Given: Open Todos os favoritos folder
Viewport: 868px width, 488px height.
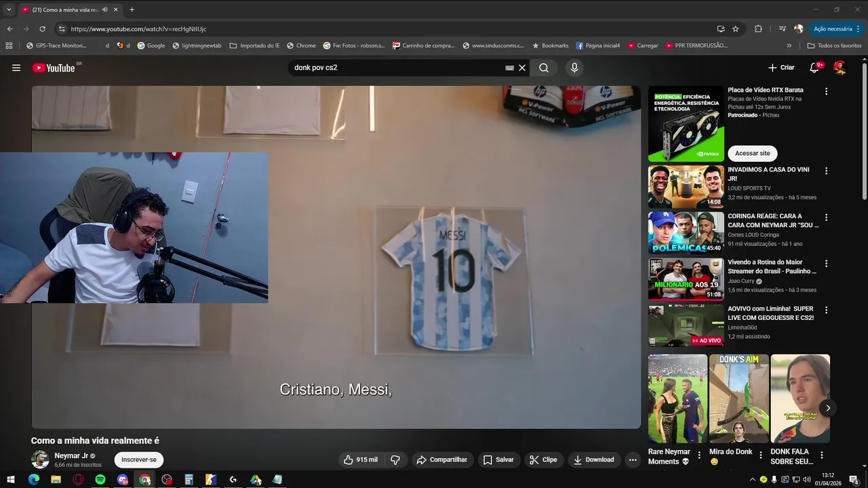Looking at the screenshot, I should pos(834,45).
